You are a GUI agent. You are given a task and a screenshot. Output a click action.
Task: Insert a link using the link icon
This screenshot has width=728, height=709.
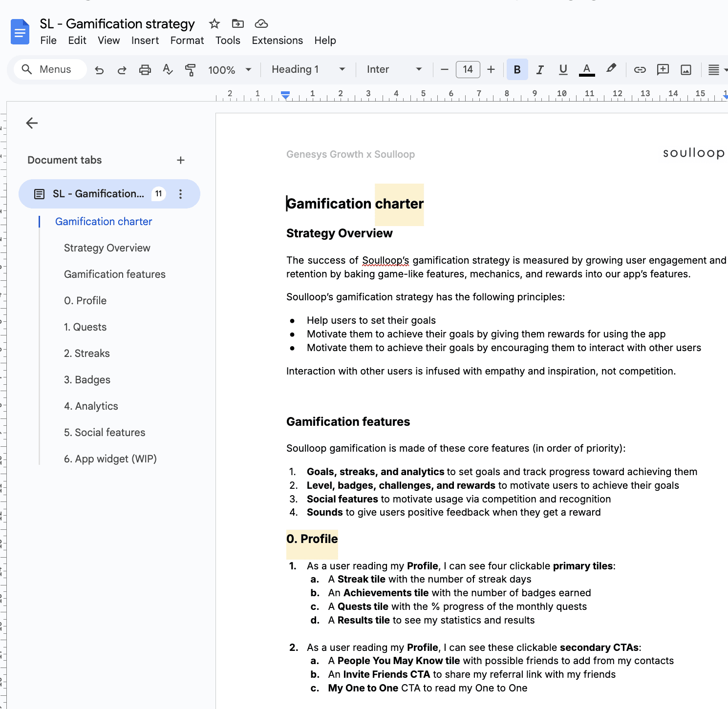640,69
